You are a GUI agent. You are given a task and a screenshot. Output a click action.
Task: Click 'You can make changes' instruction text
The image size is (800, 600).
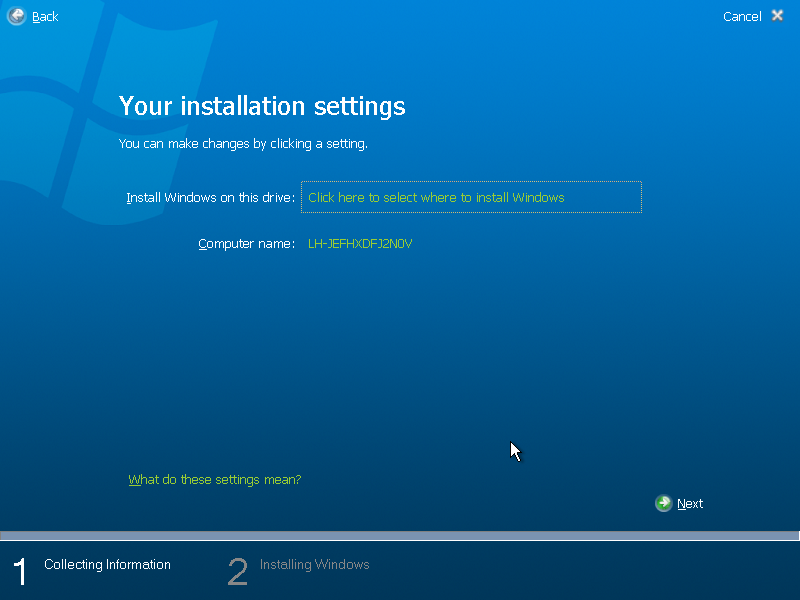[x=243, y=144]
